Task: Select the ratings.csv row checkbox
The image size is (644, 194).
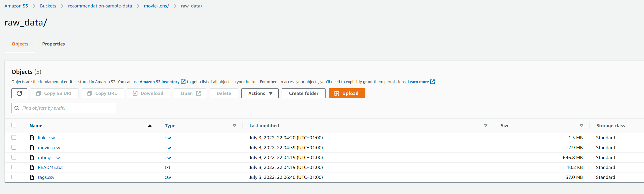Action: (14, 157)
